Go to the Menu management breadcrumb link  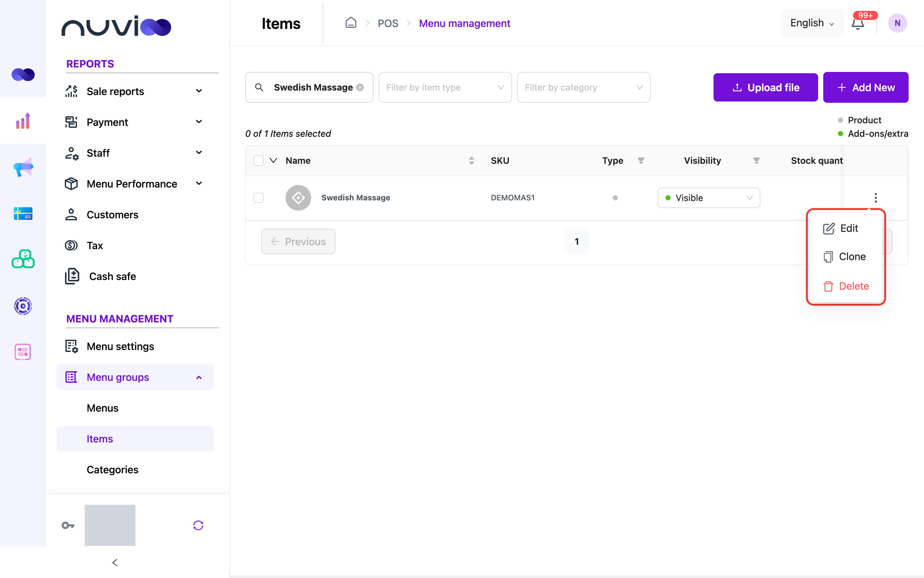[464, 23]
